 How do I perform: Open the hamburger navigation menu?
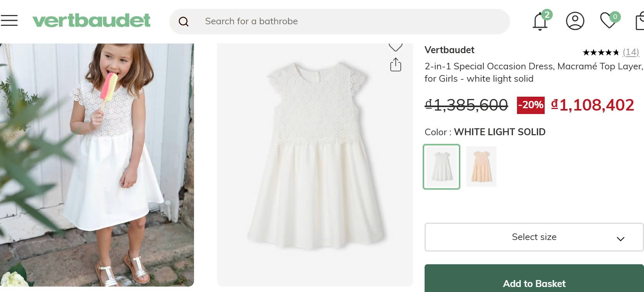9,20
